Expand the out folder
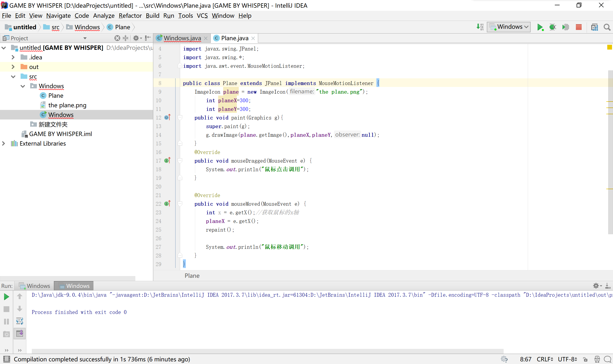 tap(13, 67)
